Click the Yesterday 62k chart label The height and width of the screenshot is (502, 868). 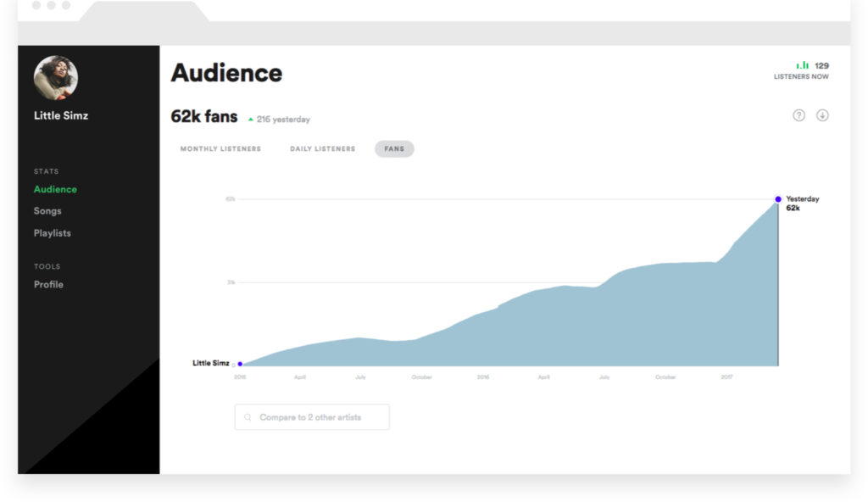coord(802,204)
